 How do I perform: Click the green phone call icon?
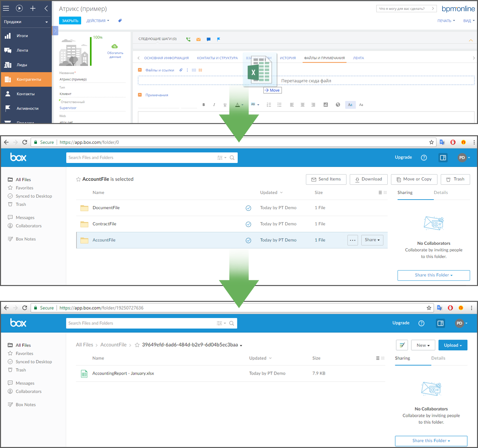(x=188, y=39)
